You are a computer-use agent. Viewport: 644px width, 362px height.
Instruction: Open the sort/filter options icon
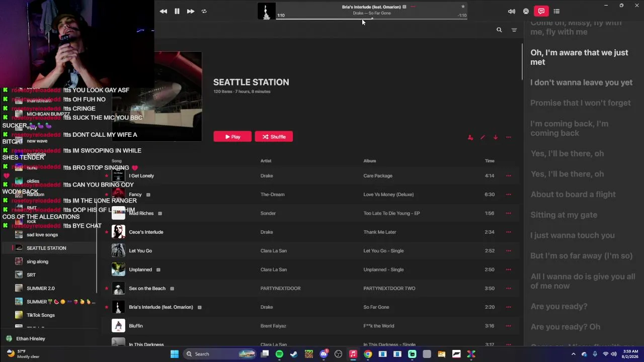(514, 30)
